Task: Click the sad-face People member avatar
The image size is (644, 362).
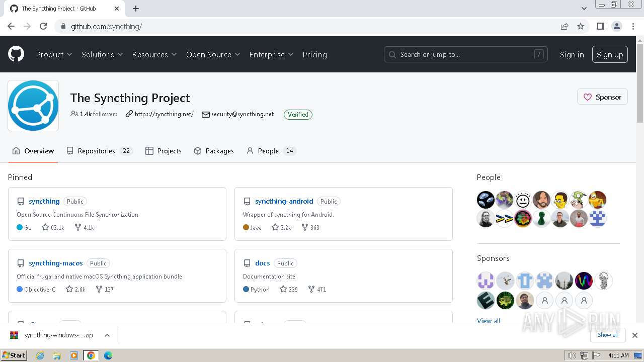Action: click(523, 200)
